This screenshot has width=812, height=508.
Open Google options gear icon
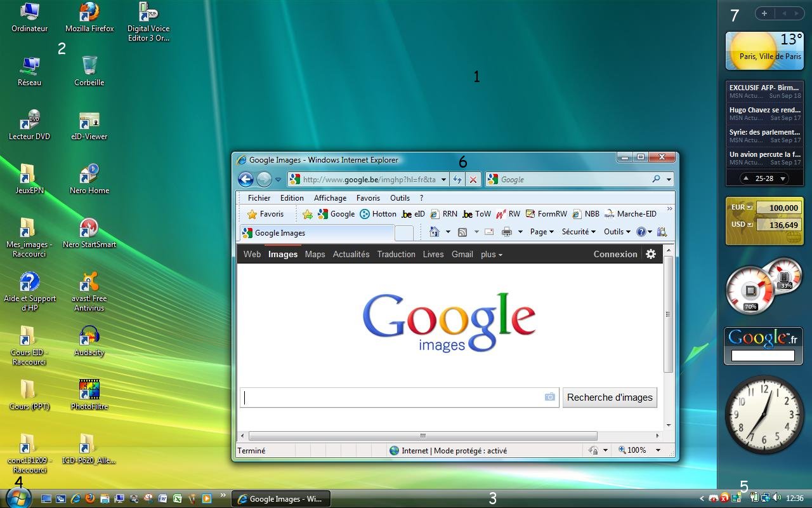coord(650,254)
